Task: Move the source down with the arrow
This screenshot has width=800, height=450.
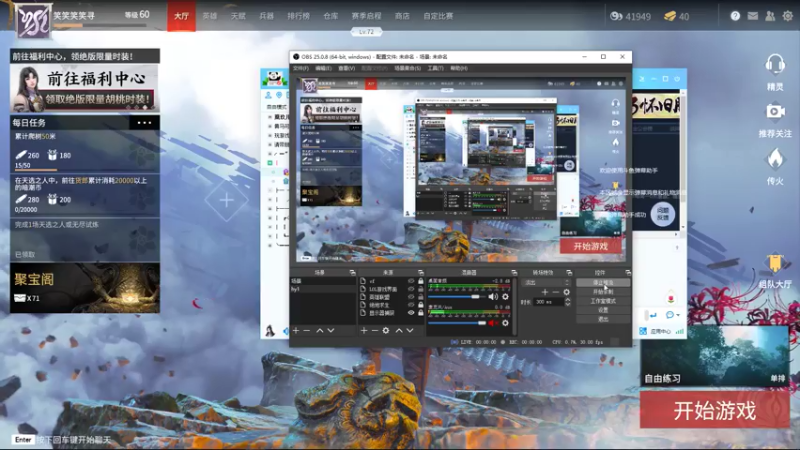Action: pos(410,331)
